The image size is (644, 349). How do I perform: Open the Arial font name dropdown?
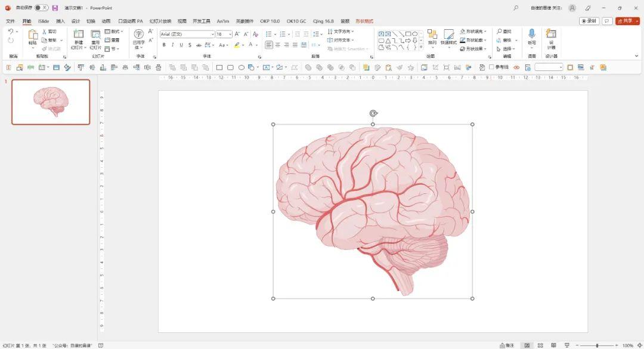(x=212, y=35)
